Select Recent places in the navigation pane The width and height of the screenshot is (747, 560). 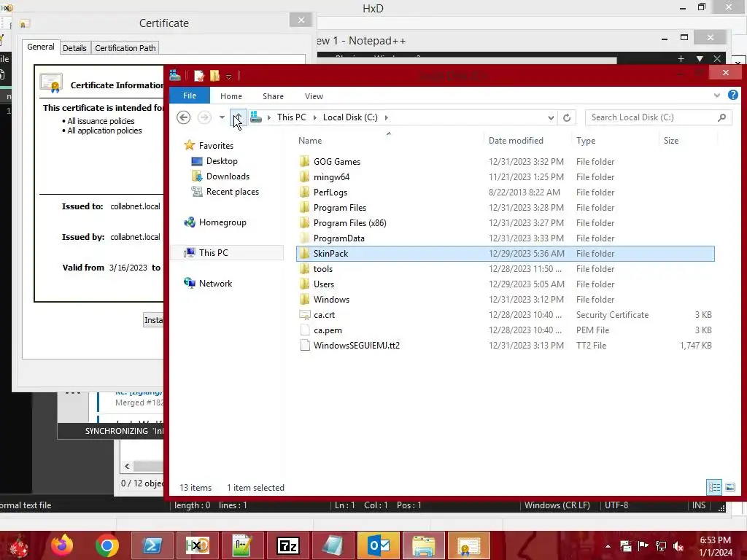tap(233, 192)
